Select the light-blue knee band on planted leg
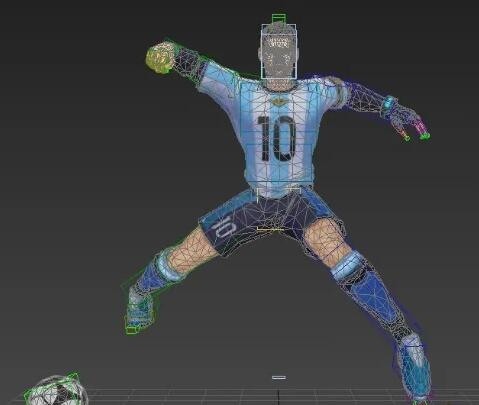This screenshot has height=405, width=479. pyautogui.click(x=347, y=264)
